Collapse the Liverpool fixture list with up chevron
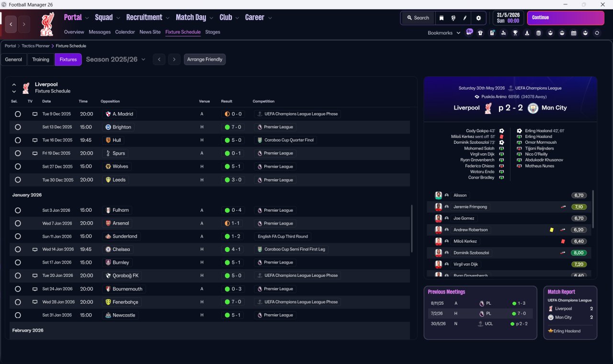 [x=14, y=85]
